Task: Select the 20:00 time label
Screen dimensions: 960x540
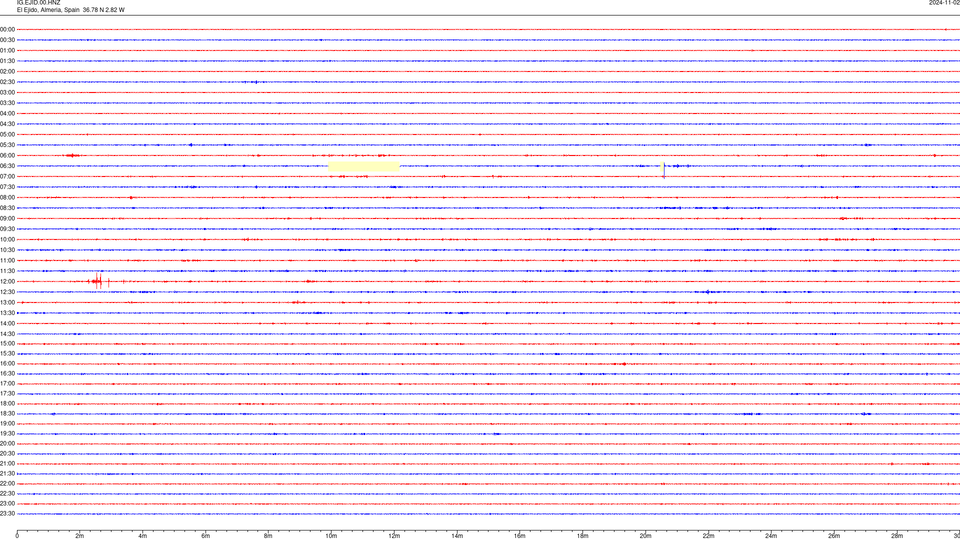Action: coord(7,444)
